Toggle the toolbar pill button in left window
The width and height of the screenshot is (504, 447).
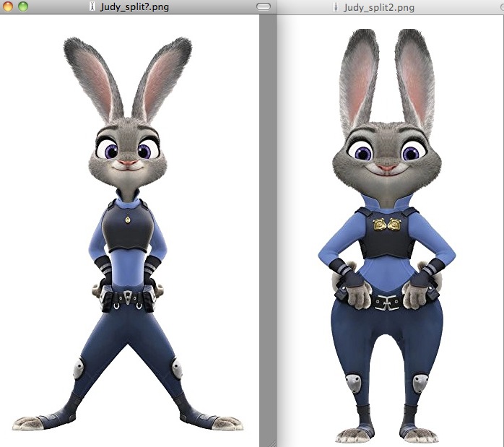pos(264,6)
